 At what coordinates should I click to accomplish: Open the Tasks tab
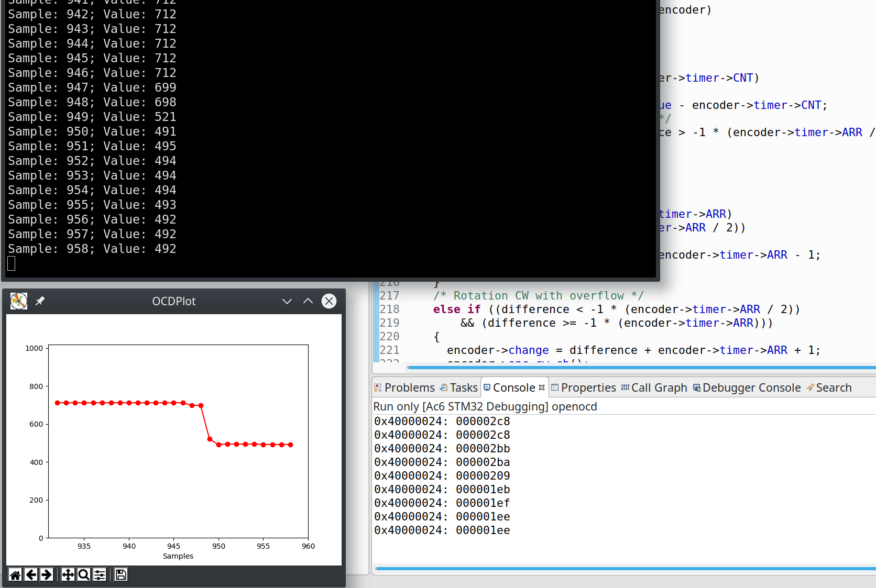click(x=459, y=388)
